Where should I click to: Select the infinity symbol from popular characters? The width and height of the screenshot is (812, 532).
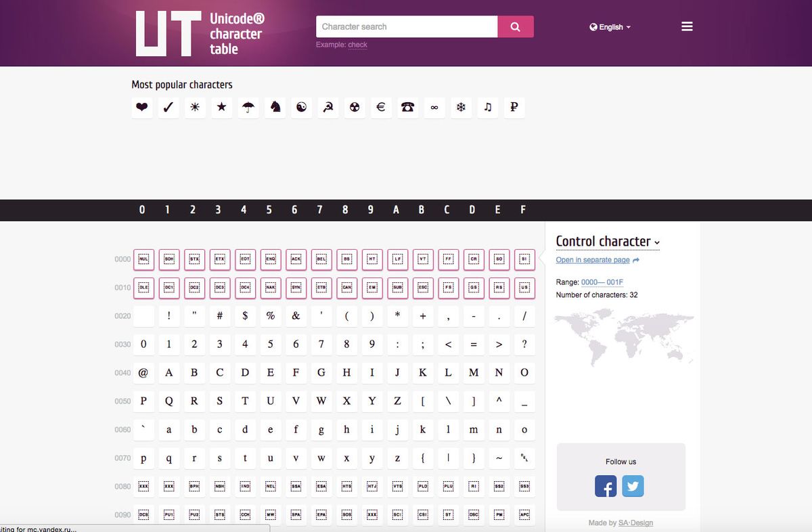click(434, 107)
